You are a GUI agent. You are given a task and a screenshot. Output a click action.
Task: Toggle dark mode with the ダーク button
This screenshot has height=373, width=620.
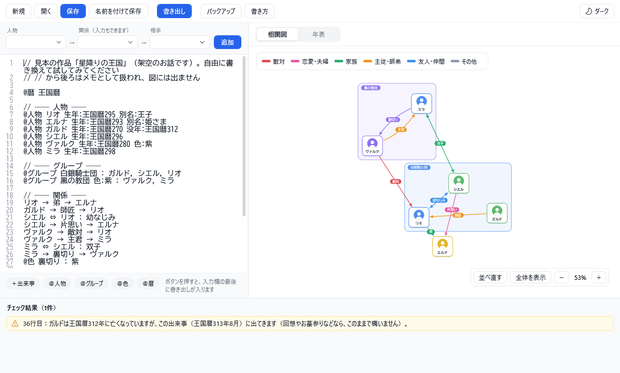pos(597,11)
